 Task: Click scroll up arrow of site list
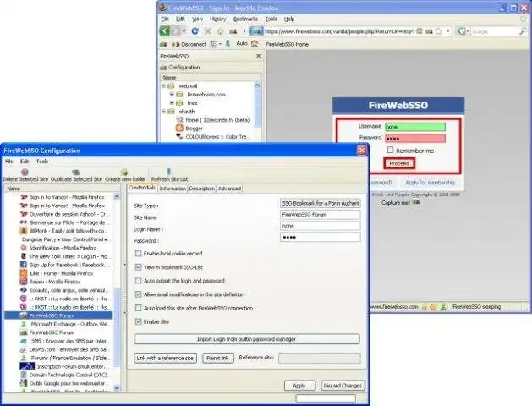coord(117,197)
